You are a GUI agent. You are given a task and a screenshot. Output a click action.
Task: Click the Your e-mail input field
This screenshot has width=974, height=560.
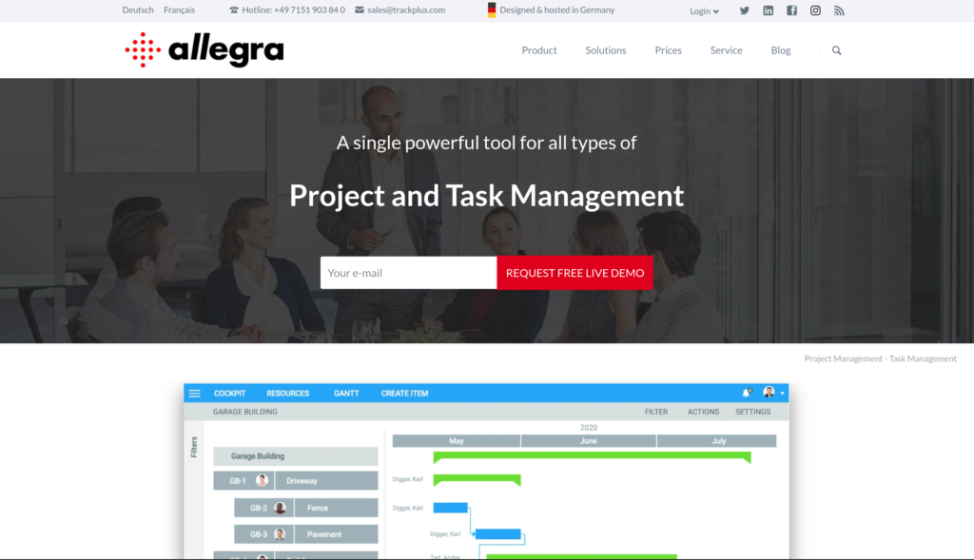tap(408, 273)
